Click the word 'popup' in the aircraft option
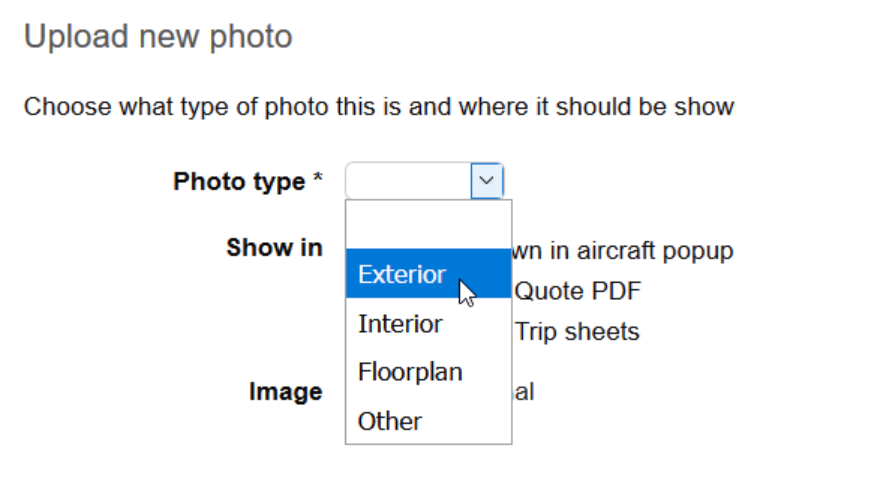The width and height of the screenshot is (880, 489). [698, 251]
